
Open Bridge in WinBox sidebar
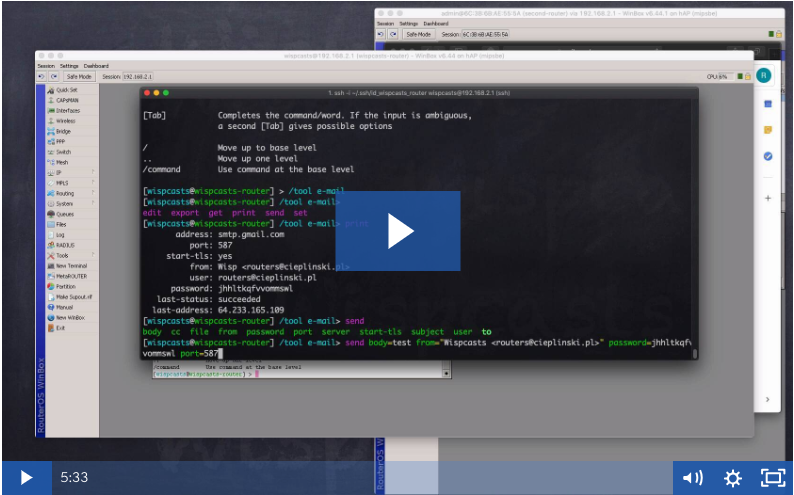[63, 131]
